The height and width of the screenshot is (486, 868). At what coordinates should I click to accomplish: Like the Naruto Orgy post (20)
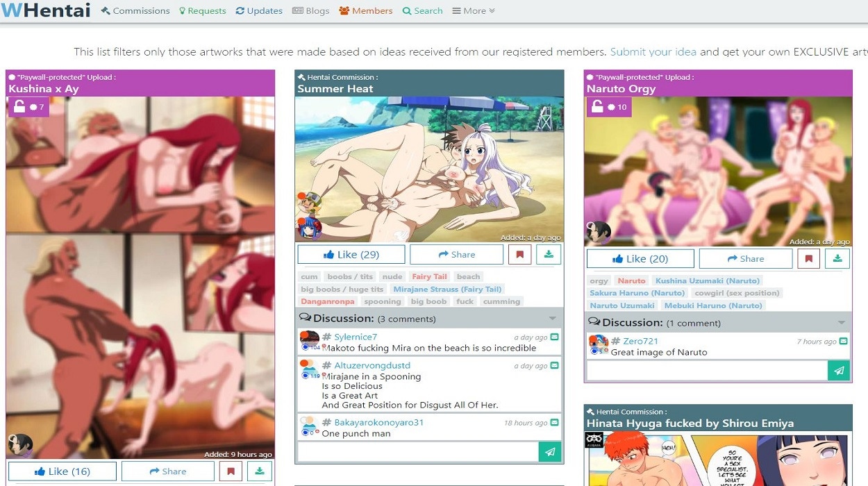(x=640, y=258)
